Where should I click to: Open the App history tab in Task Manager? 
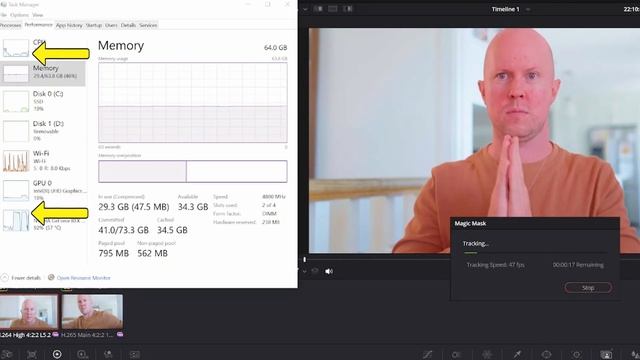[69, 25]
